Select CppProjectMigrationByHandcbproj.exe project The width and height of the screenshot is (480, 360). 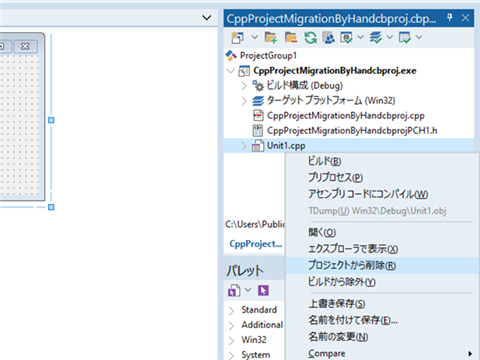[x=335, y=71]
